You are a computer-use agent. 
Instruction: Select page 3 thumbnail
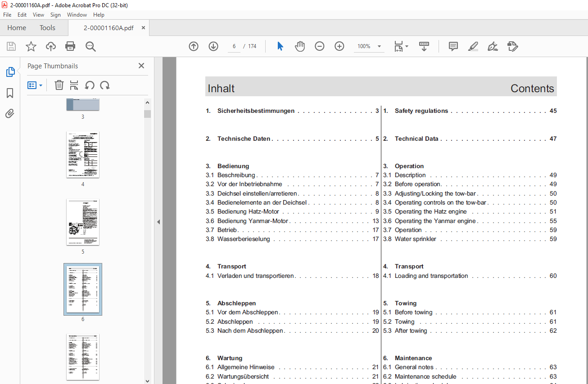(83, 105)
